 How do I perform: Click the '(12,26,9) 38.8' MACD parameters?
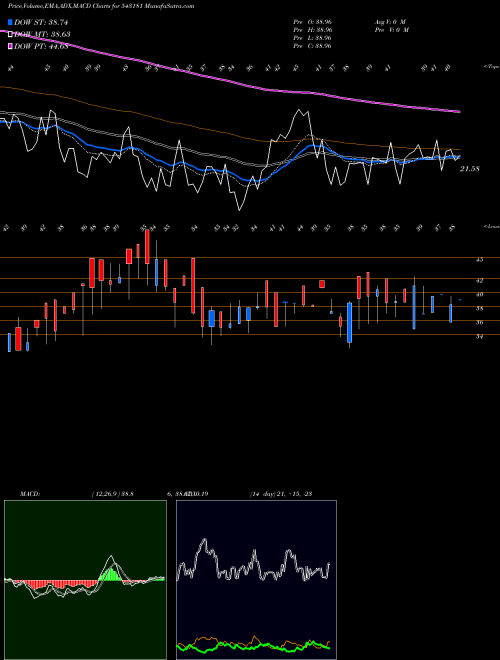point(112,494)
